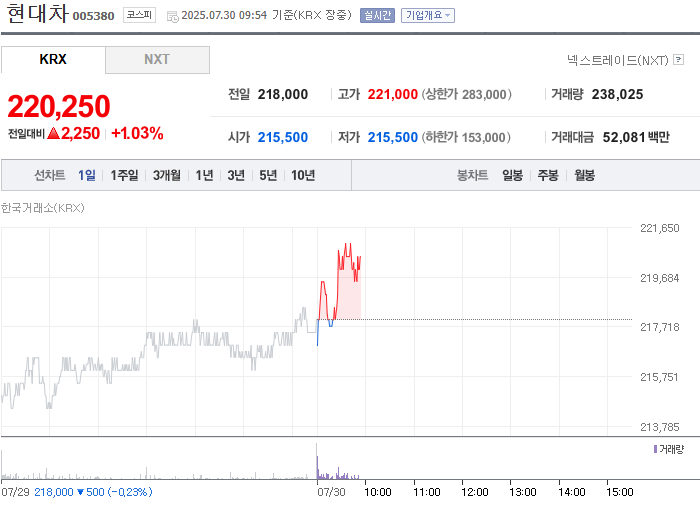Select the 10년 line chart period

(303, 175)
